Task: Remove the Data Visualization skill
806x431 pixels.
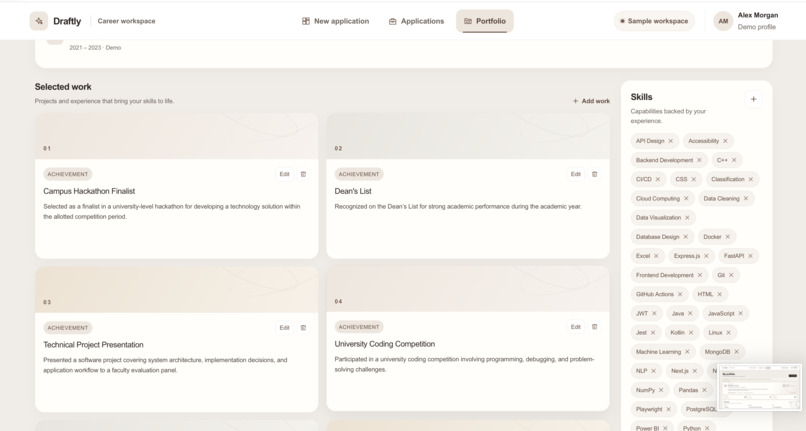Action: [687, 218]
